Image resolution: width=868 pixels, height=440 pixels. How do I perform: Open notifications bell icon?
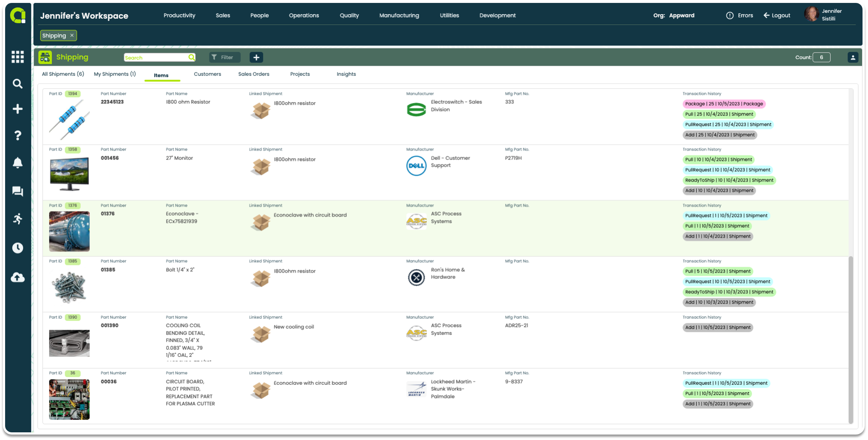coord(18,163)
